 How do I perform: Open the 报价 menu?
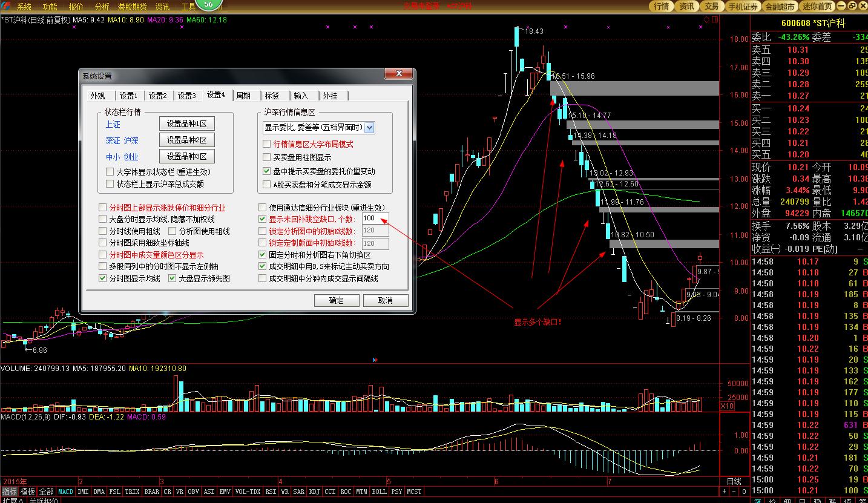[76, 7]
